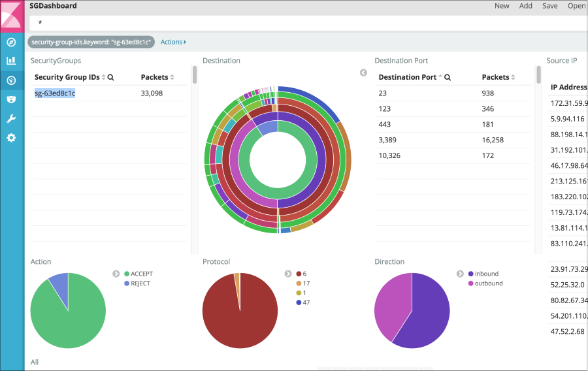The height and width of the screenshot is (371, 588).
Task: Click destination port 443 row
Action: (x=453, y=124)
